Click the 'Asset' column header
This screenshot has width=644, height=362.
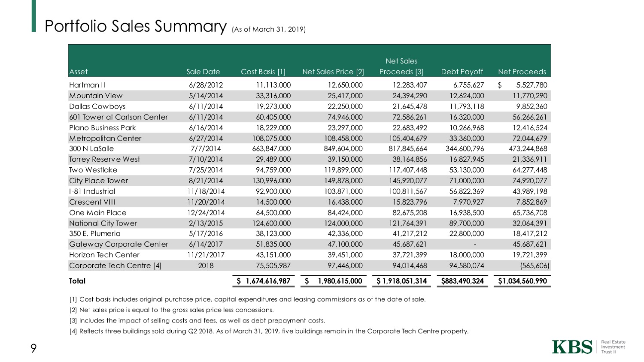pos(79,72)
